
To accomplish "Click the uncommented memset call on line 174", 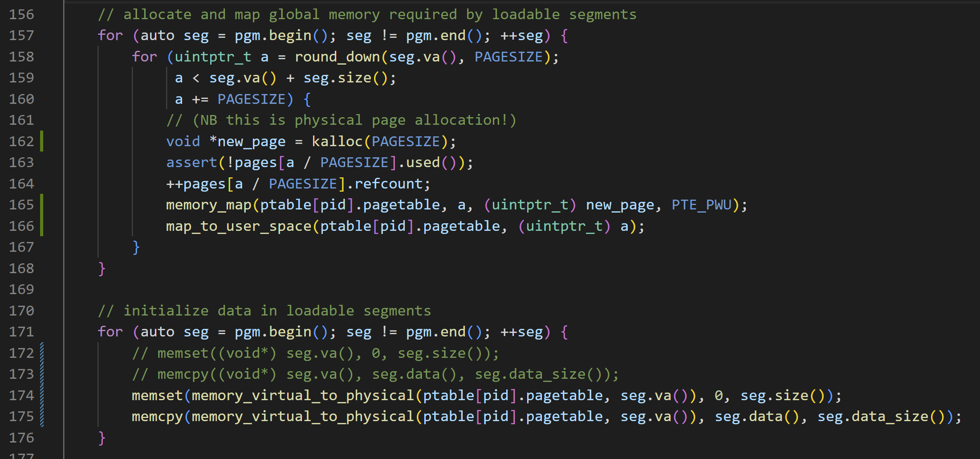I will (x=157, y=396).
